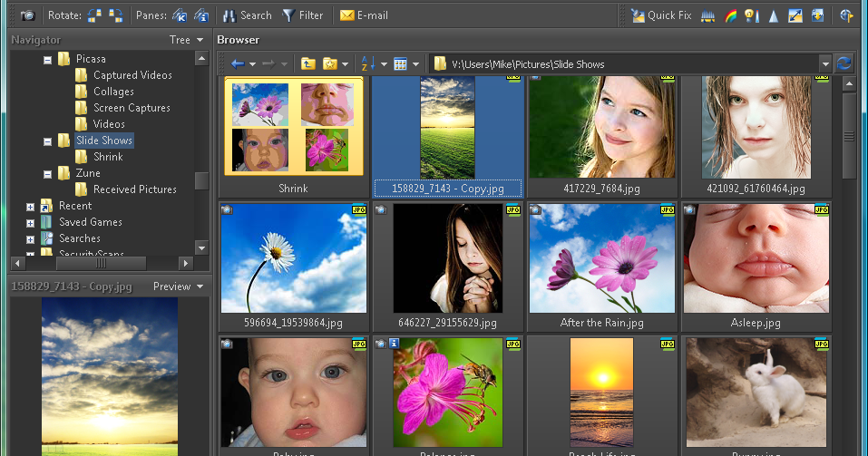Select the Saved Games tree item
Viewport: 868px width, 456px height.
[90, 222]
